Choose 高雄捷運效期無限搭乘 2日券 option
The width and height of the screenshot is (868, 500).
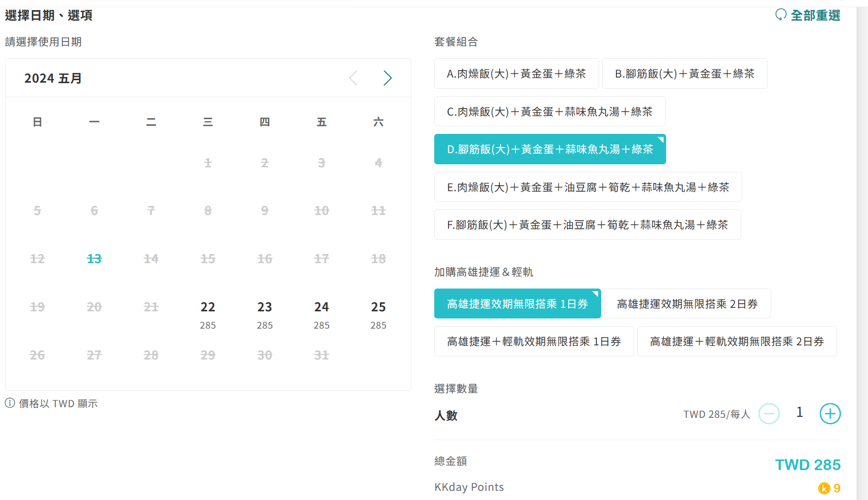tap(687, 304)
